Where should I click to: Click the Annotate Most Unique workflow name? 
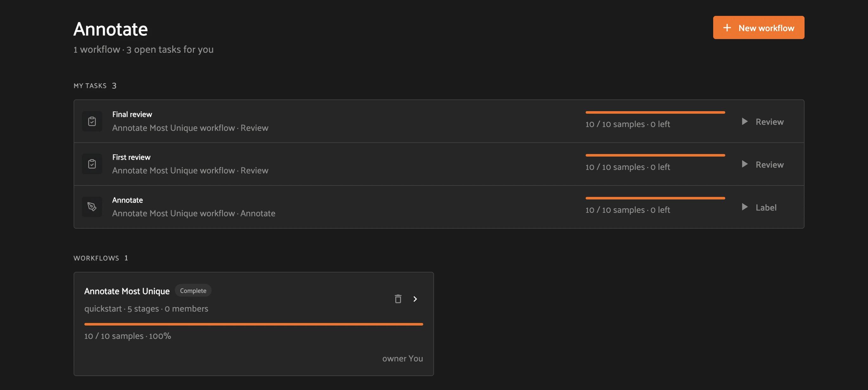[127, 291]
